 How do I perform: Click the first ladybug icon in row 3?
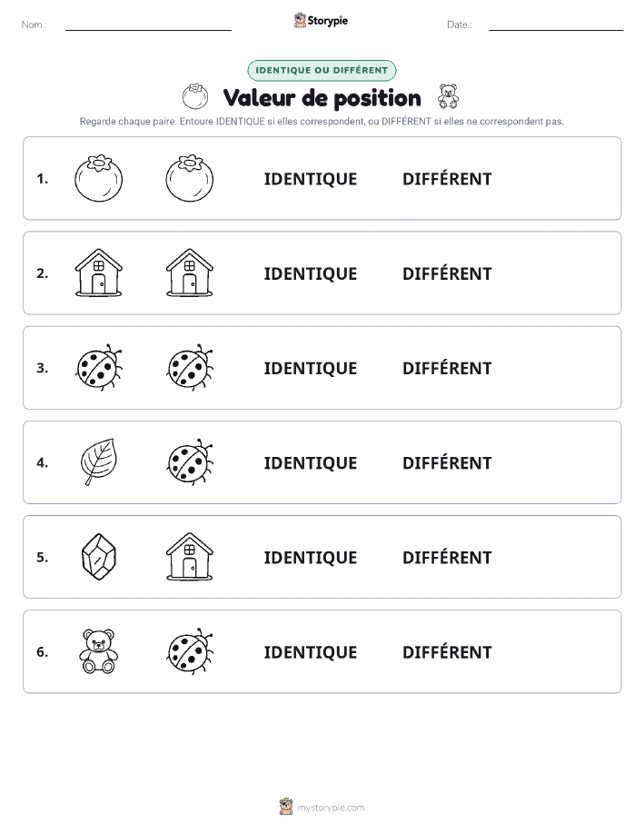click(99, 367)
